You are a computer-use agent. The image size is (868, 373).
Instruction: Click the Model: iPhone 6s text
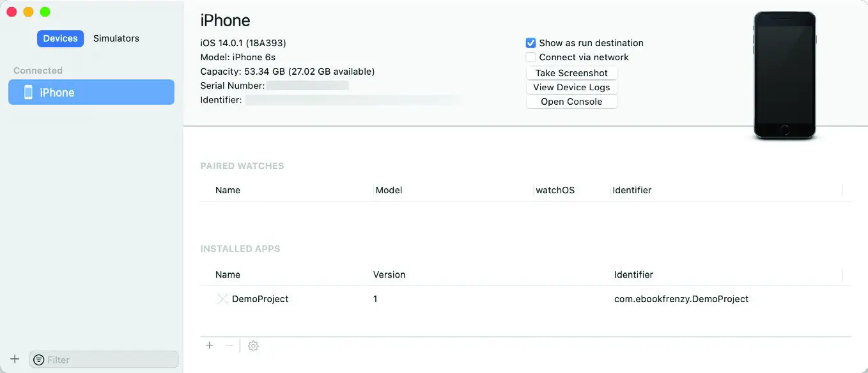click(x=238, y=57)
